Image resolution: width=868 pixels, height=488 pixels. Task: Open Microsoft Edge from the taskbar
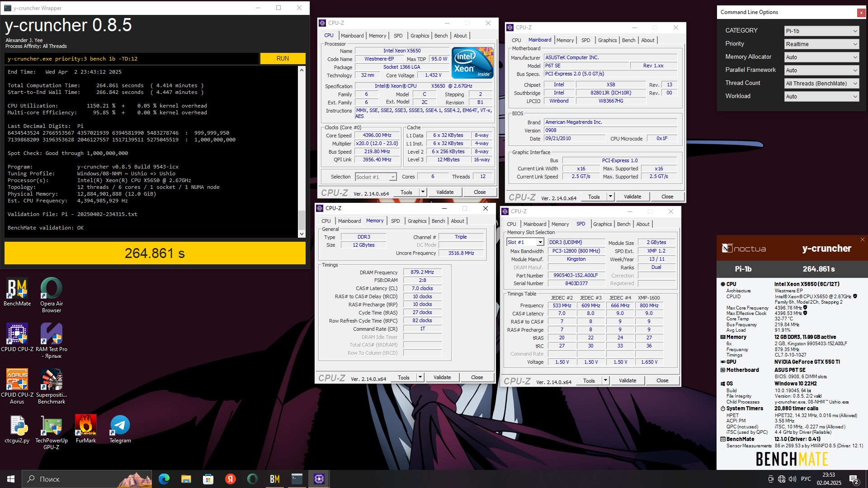pyautogui.click(x=164, y=479)
